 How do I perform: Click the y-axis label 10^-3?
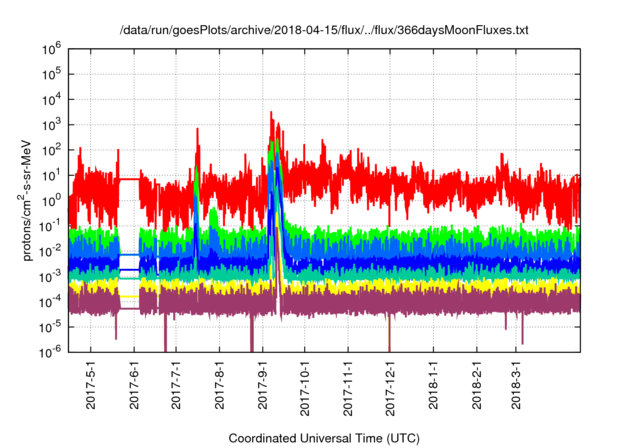tap(51, 277)
